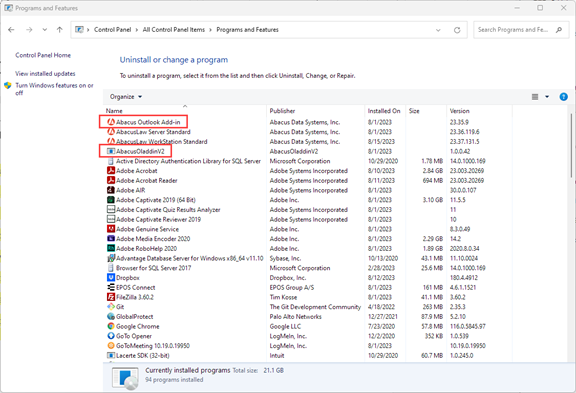The width and height of the screenshot is (576, 393).
Task: Click publisher Palo Alto Networks cell
Action: (296, 317)
